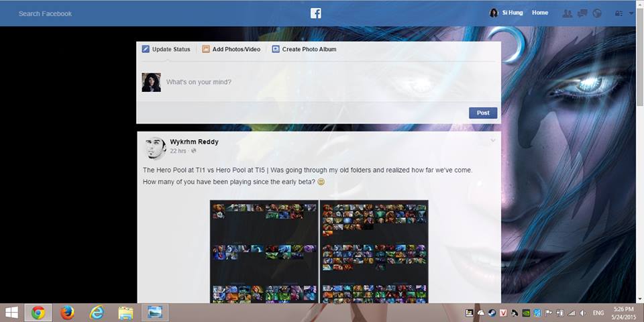Open the TI5 hero pool image
The height and width of the screenshot is (322, 644).
(x=374, y=252)
